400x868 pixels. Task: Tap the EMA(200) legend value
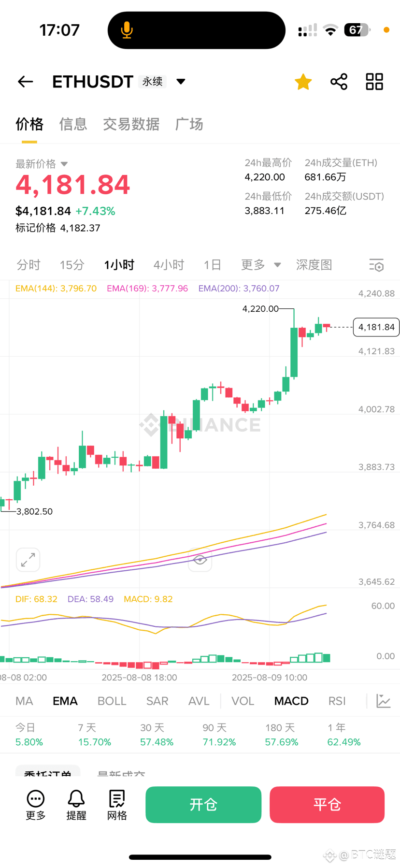click(x=239, y=289)
